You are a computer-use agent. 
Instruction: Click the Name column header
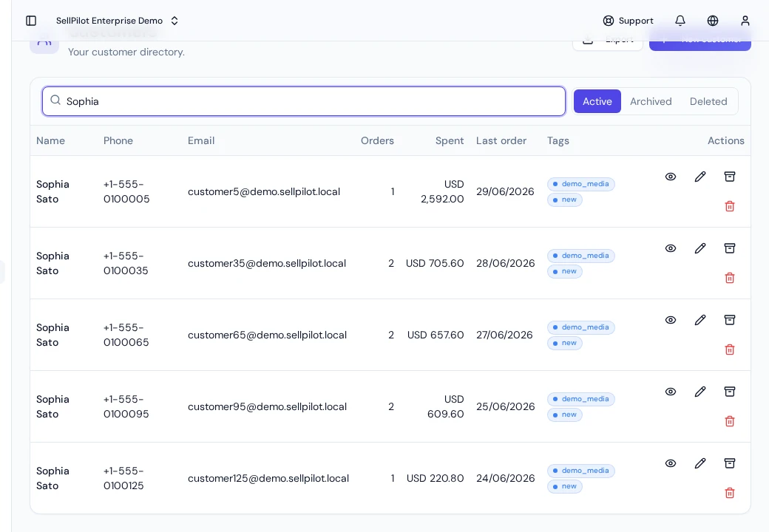[x=50, y=140]
